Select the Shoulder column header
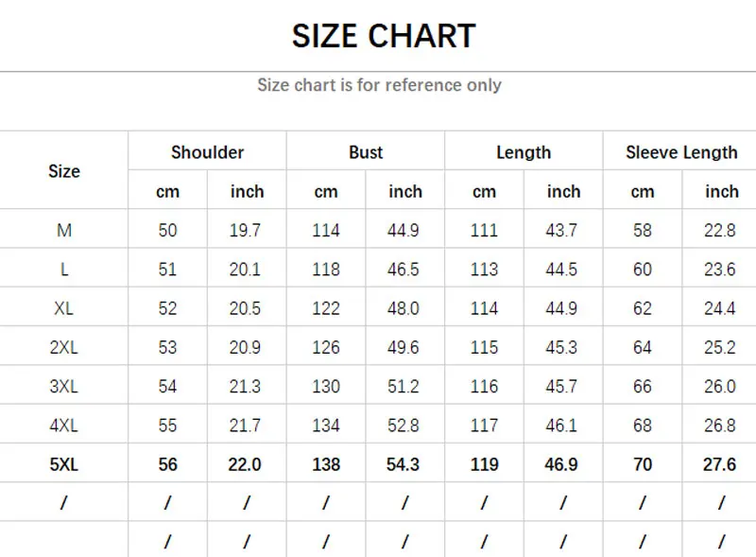Image resolution: width=756 pixels, height=557 pixels. click(207, 152)
